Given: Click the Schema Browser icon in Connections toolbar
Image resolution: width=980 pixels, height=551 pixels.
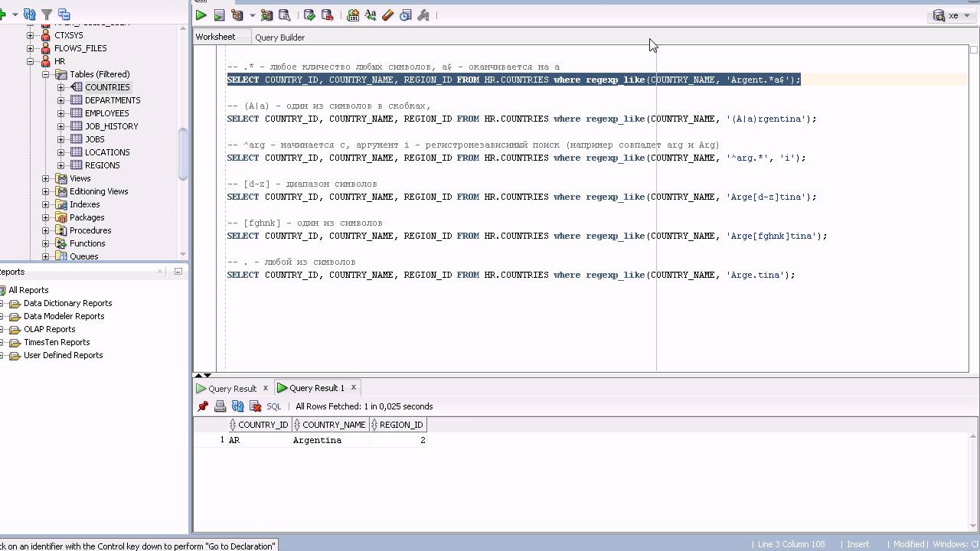Looking at the screenshot, I should 64,15.
